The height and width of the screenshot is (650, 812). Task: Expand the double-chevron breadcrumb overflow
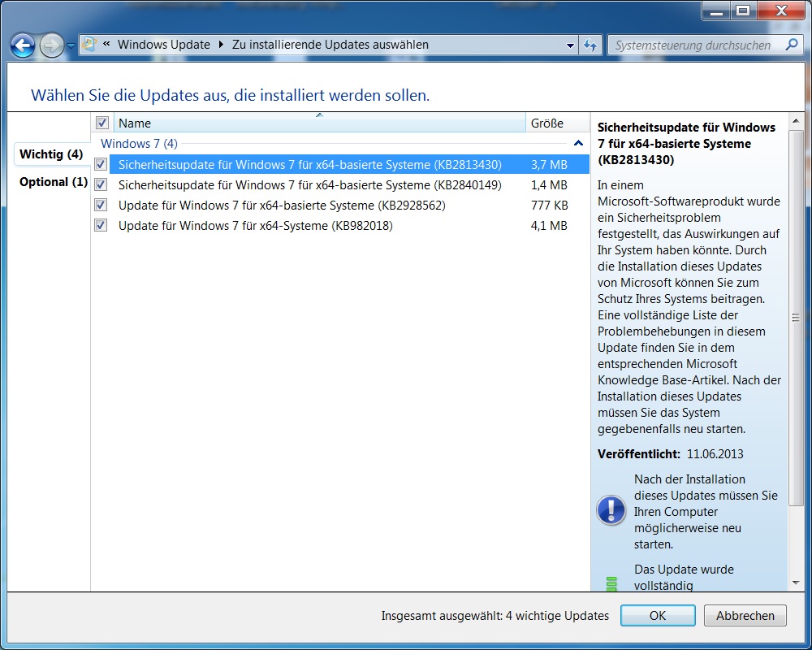click(106, 44)
